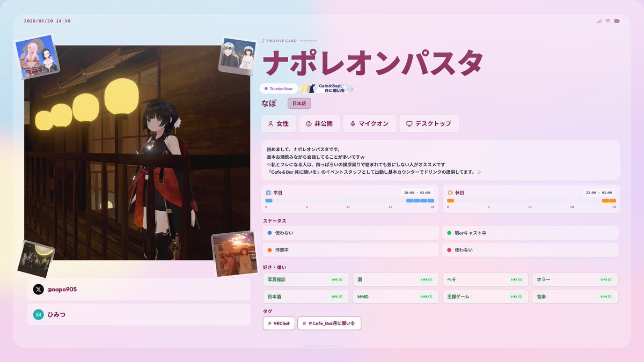Click the 好き・嫌い section heading
This screenshot has height=362, width=644.
click(x=275, y=267)
